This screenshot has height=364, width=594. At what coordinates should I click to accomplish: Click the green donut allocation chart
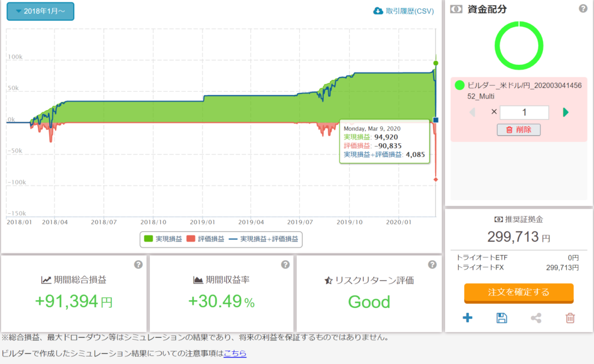click(x=519, y=45)
